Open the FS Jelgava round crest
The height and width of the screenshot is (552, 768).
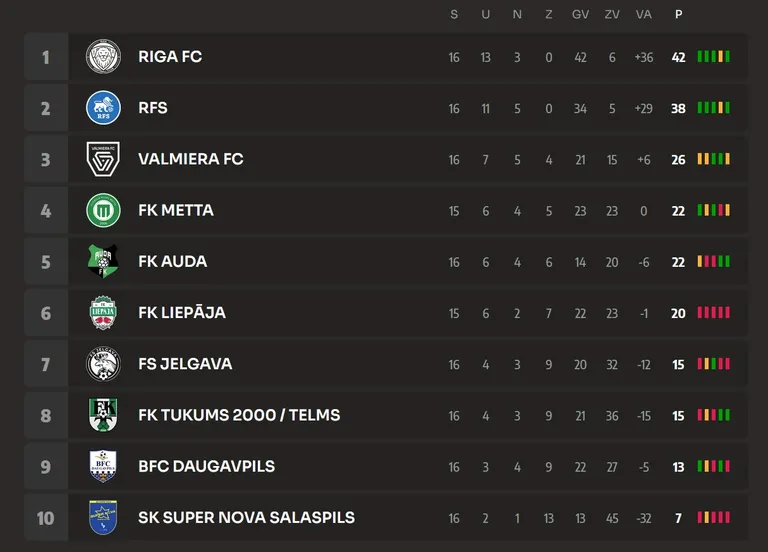103,364
